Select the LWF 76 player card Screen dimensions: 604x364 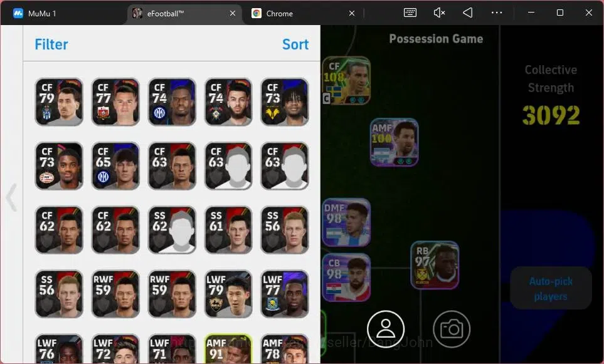point(59,349)
